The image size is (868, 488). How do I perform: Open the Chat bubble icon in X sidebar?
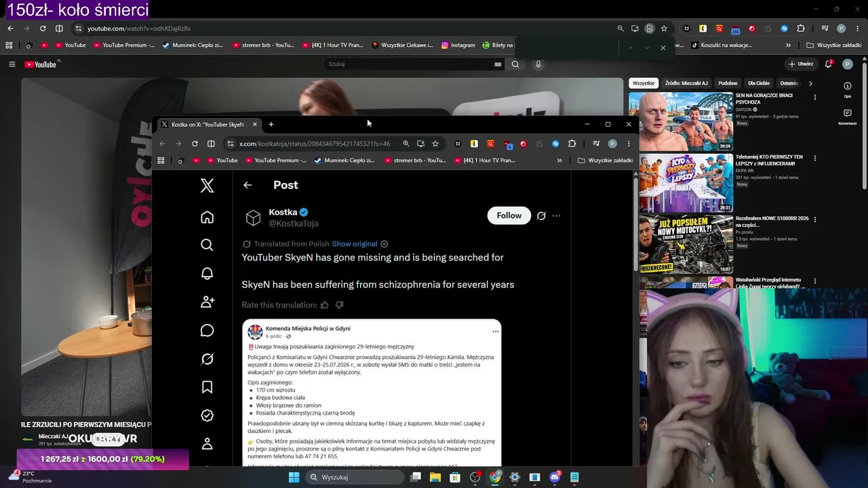point(208,330)
